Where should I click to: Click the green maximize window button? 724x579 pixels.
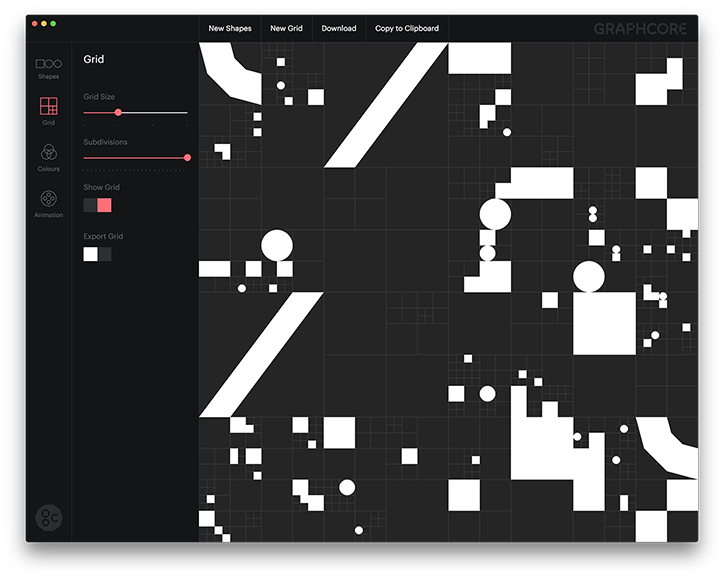(x=53, y=22)
